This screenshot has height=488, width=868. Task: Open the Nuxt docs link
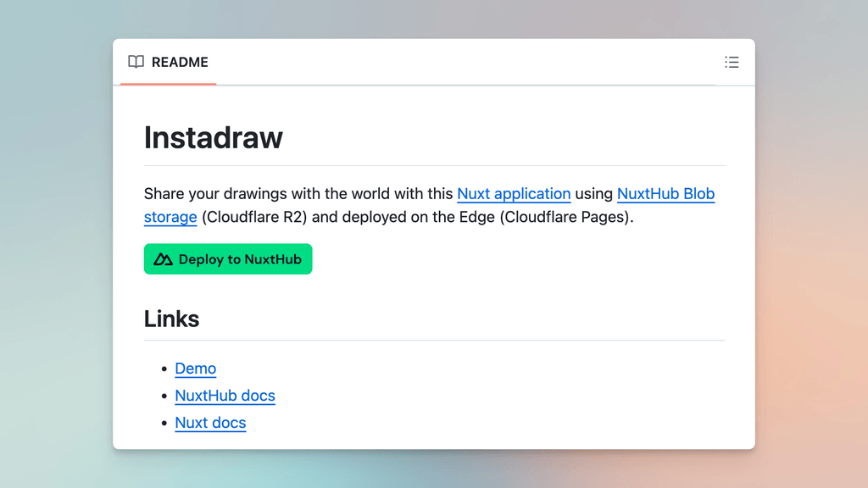pyautogui.click(x=210, y=423)
